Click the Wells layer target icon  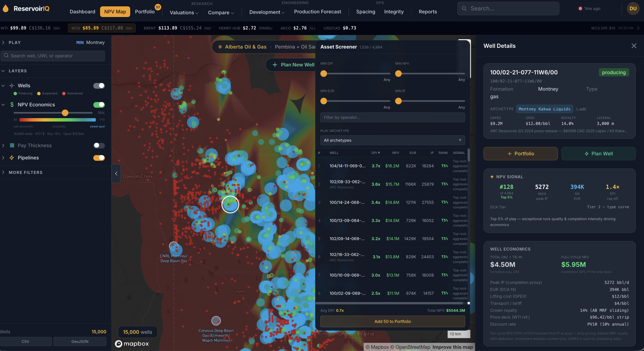coord(12,86)
